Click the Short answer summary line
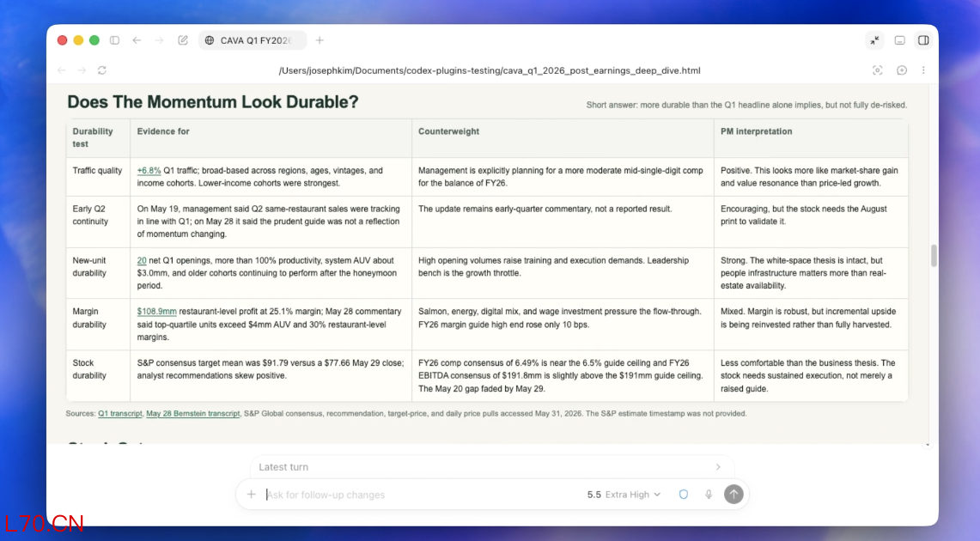The width and height of the screenshot is (980, 541). coord(746,105)
